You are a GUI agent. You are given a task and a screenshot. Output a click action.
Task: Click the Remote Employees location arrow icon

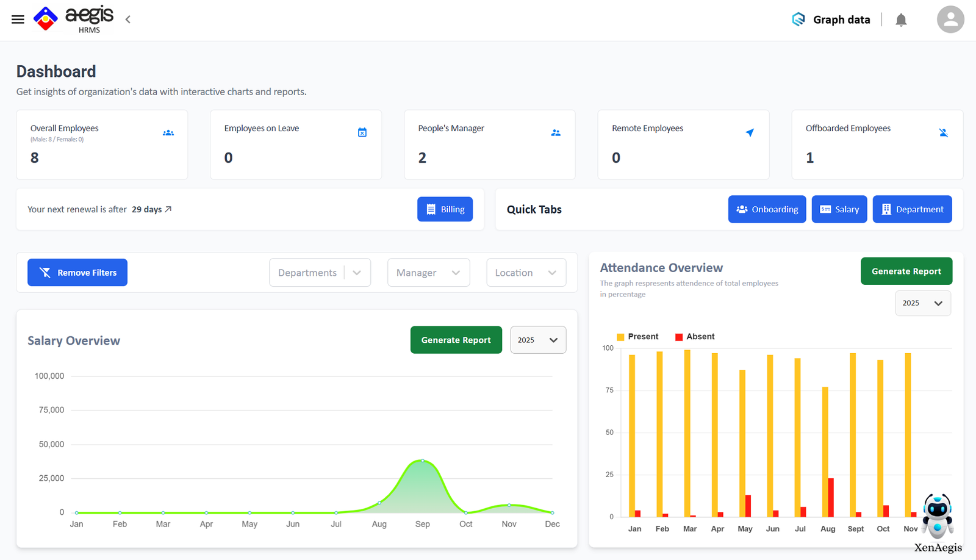pyautogui.click(x=750, y=132)
